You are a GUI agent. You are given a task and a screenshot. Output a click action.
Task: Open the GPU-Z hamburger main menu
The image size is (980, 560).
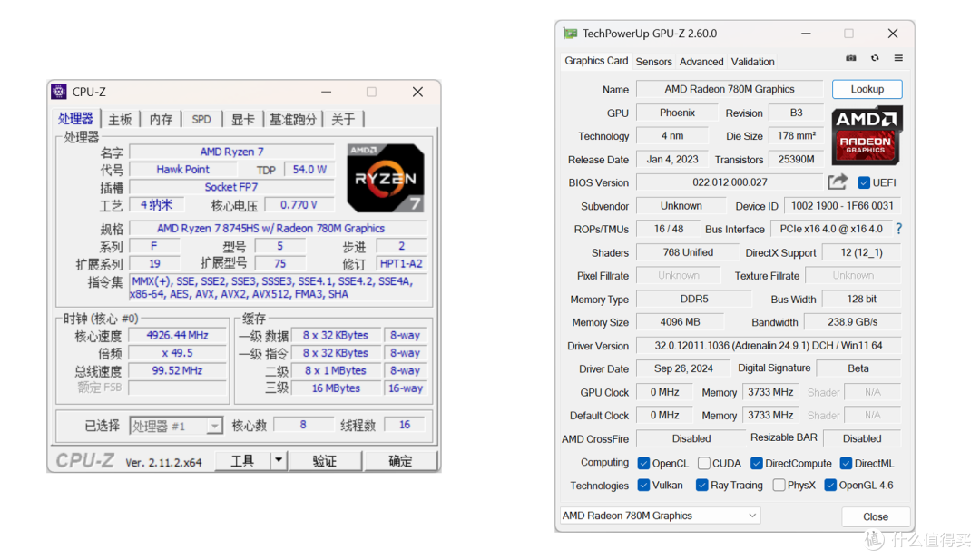click(897, 57)
